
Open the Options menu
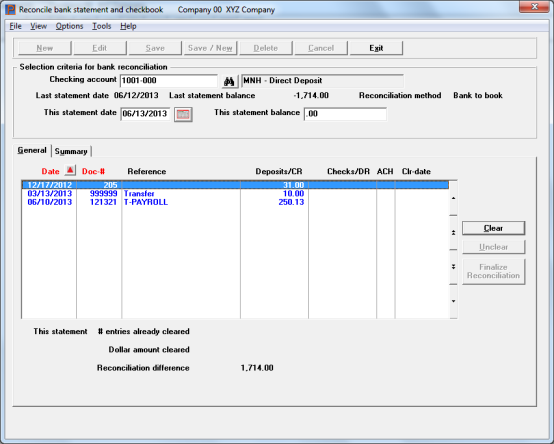pyautogui.click(x=69, y=26)
